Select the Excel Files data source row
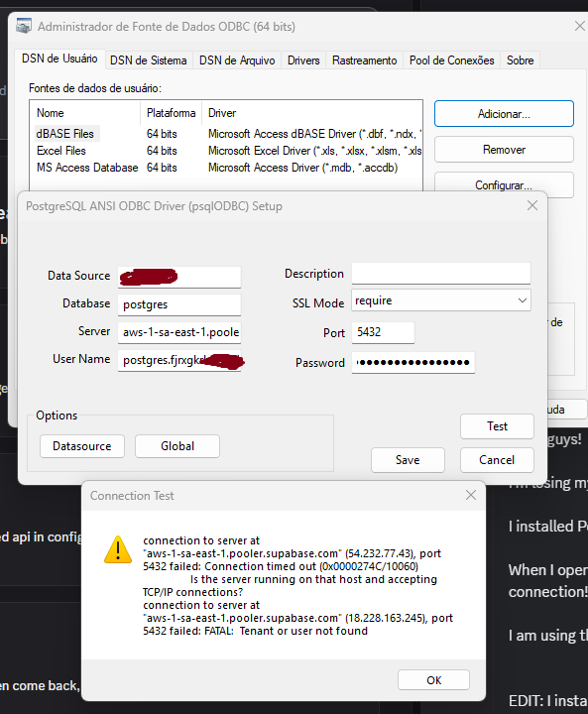 226,151
